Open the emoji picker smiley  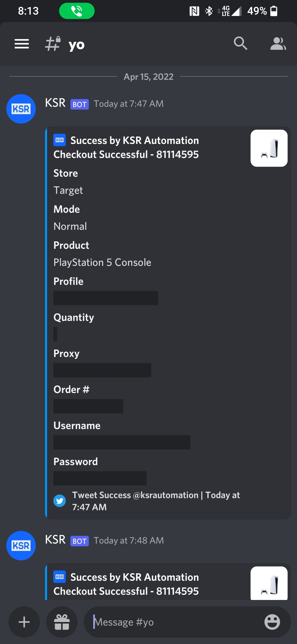(272, 622)
